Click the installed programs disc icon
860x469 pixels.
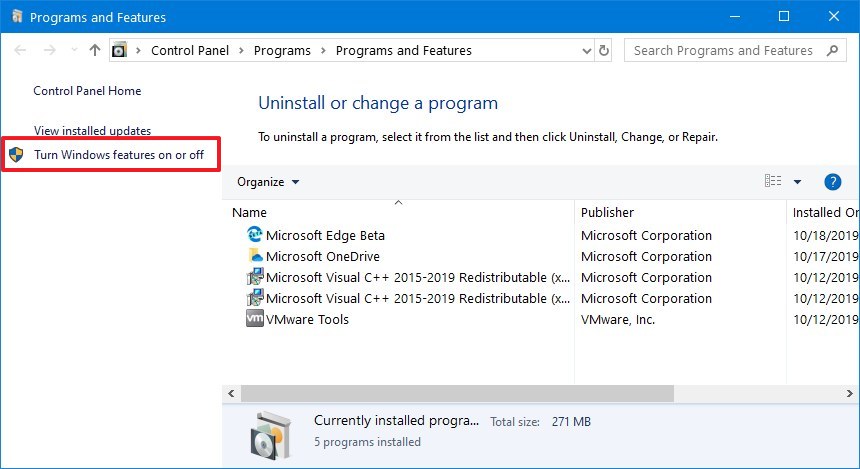(x=270, y=434)
